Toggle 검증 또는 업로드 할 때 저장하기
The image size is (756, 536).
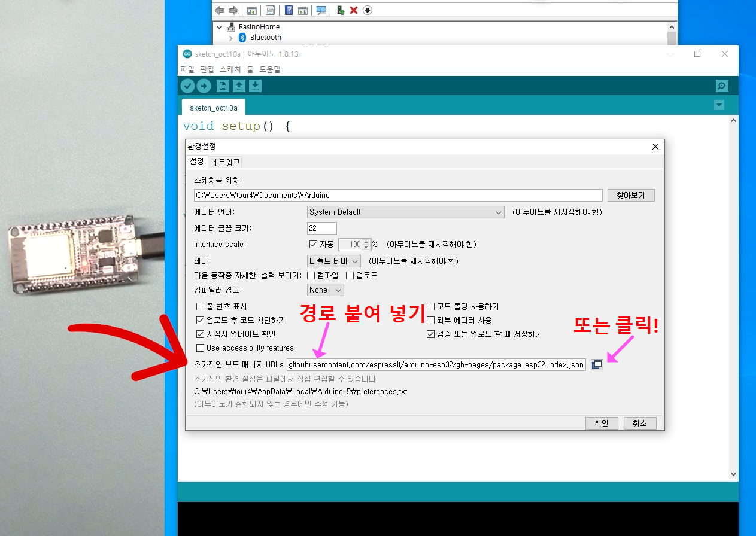click(x=430, y=334)
